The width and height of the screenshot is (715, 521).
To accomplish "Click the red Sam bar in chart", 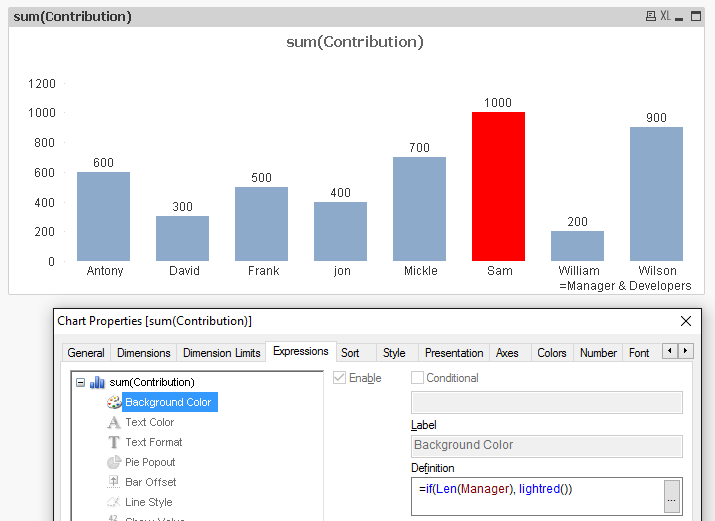I will (498, 186).
